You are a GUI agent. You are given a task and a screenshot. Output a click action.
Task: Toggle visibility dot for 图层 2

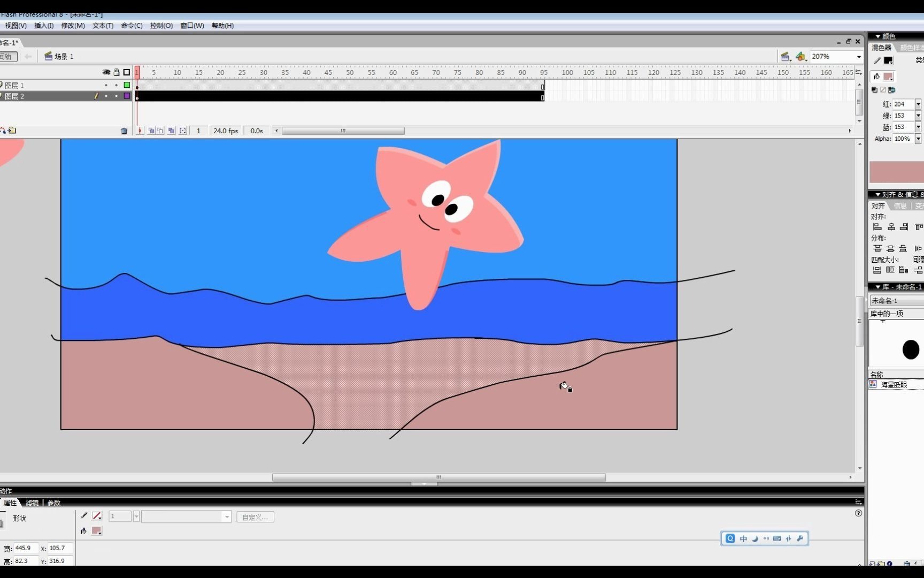[x=106, y=96]
